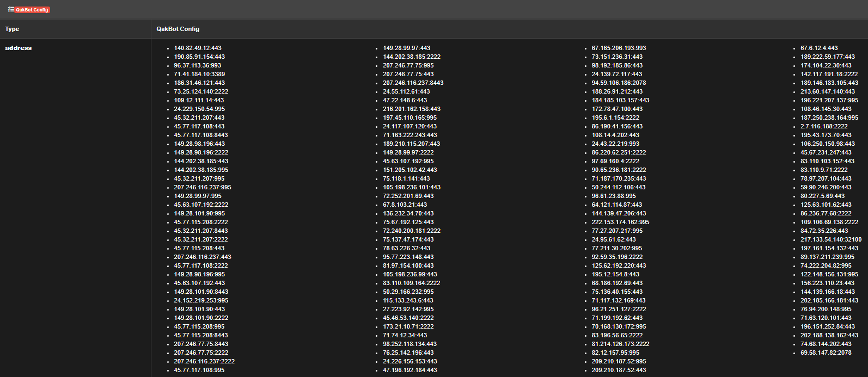Select address 45.63.107.192:2222
This screenshot has width=868, height=377.
pyautogui.click(x=201, y=205)
